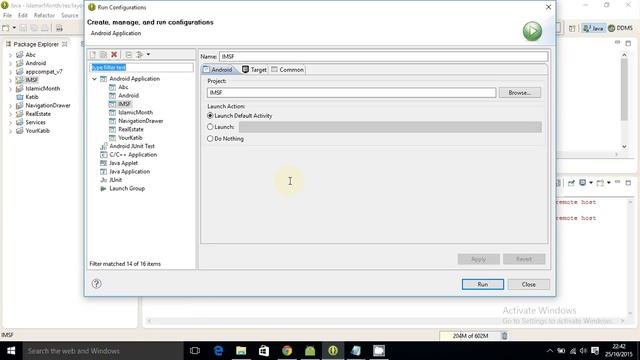Image resolution: width=640 pixels, height=360 pixels.
Task: Expand appcompat_v7 project in Package Explorer
Action: click(x=11, y=72)
